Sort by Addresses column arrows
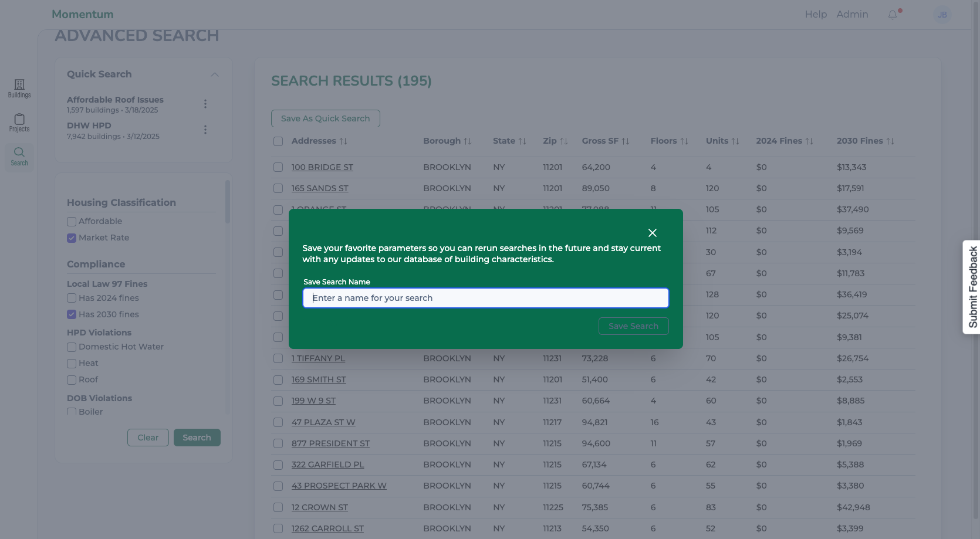The height and width of the screenshot is (539, 980). click(343, 141)
